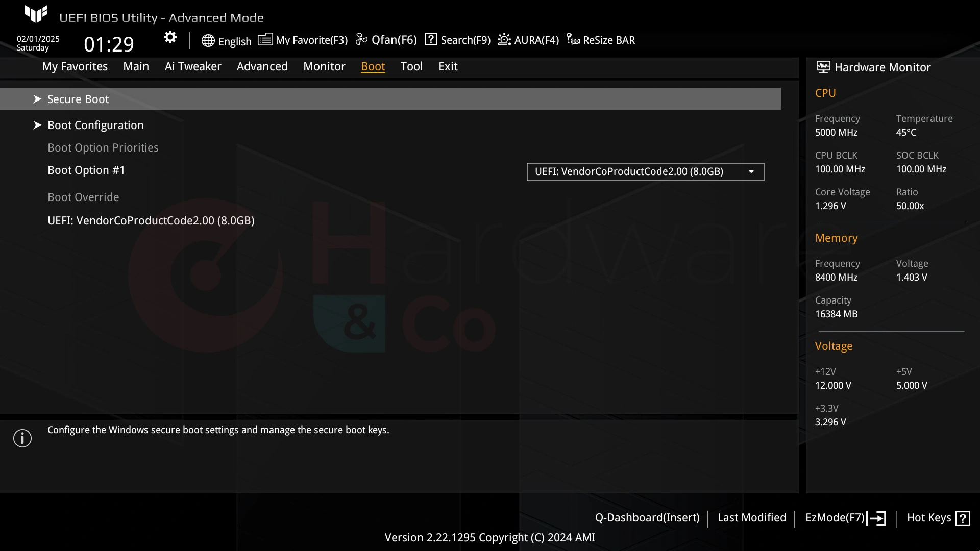Screen dimensions: 980x551
Task: Navigate to the Main tab
Action: (x=135, y=66)
